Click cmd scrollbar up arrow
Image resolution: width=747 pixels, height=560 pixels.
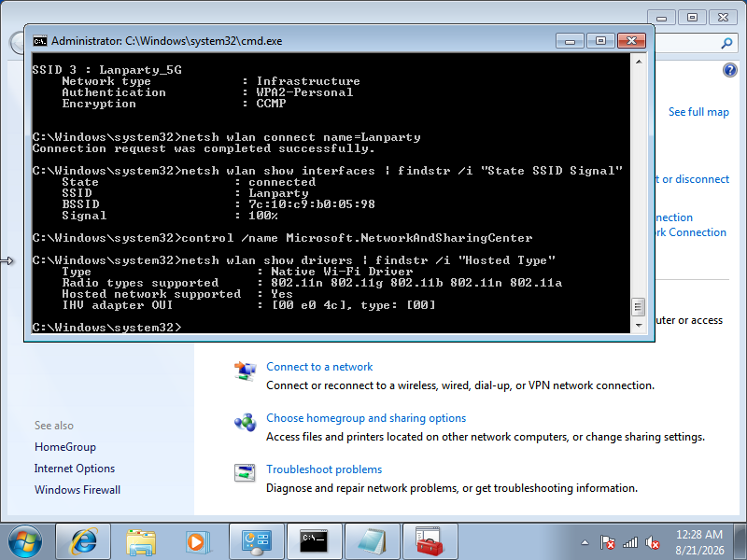(639, 62)
